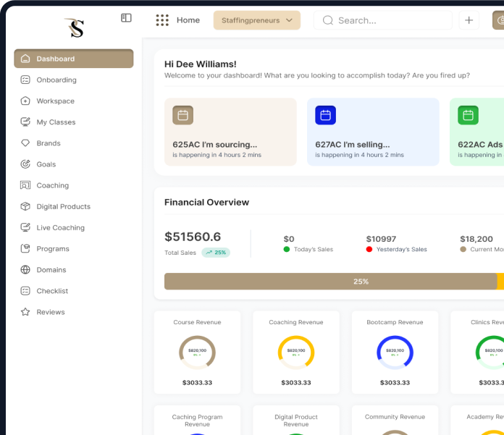Click the tan Current Month dot

pos(463,249)
